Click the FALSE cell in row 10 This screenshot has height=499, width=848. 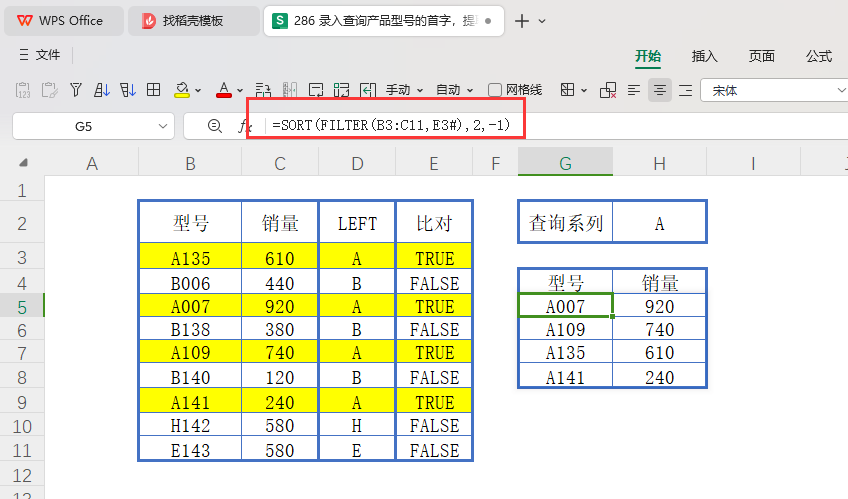(x=434, y=425)
